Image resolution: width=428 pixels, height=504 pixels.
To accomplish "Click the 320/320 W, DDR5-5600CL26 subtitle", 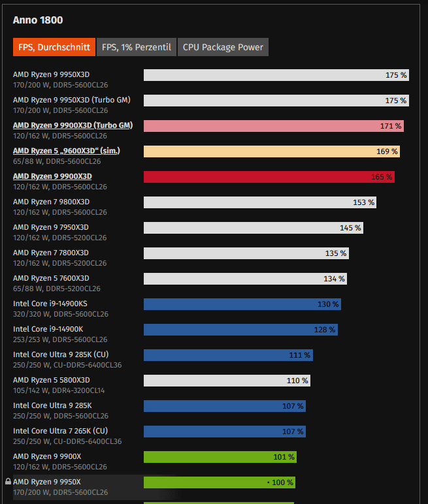I will point(61,314).
